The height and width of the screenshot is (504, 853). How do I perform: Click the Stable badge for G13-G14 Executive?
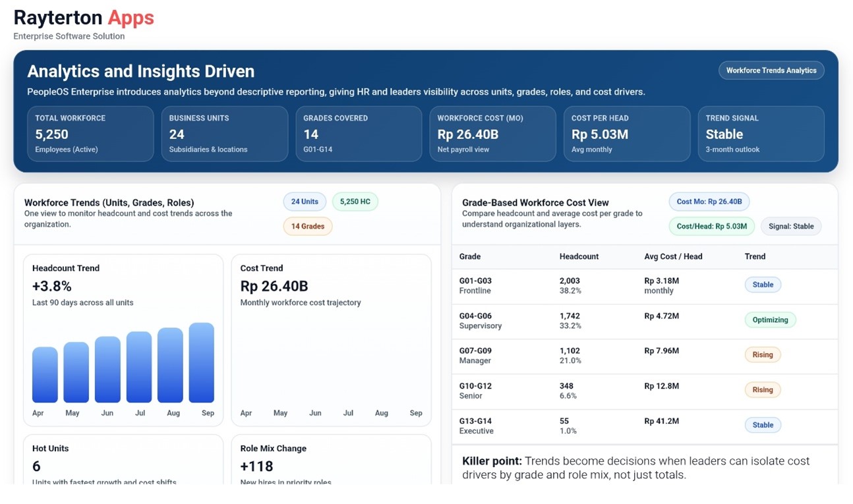point(762,425)
